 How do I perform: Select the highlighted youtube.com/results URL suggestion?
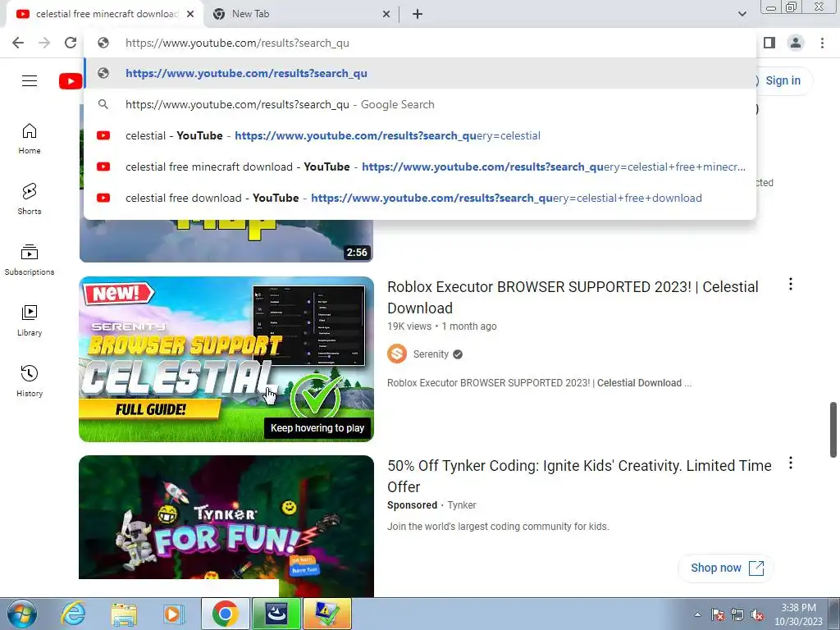pyautogui.click(x=420, y=73)
